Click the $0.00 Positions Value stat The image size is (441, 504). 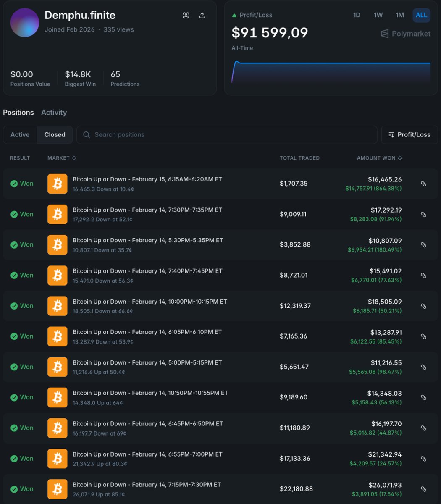30,79
